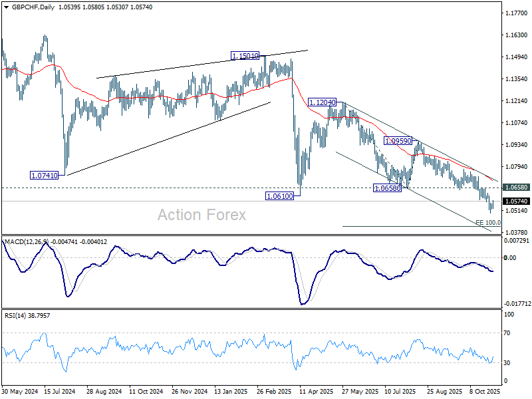Screen dimensions: 532x399
Task: Select the 1.15010 price label
Action: (245, 55)
